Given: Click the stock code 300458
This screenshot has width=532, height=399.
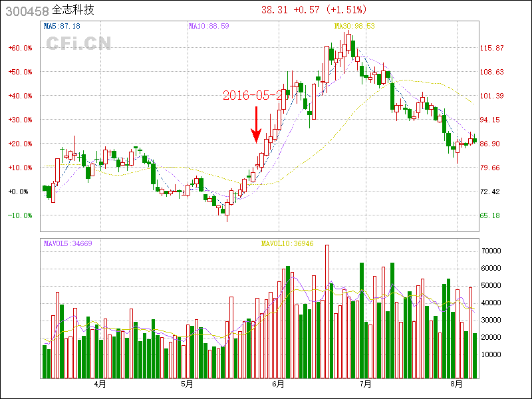Looking at the screenshot, I should 27,11.
